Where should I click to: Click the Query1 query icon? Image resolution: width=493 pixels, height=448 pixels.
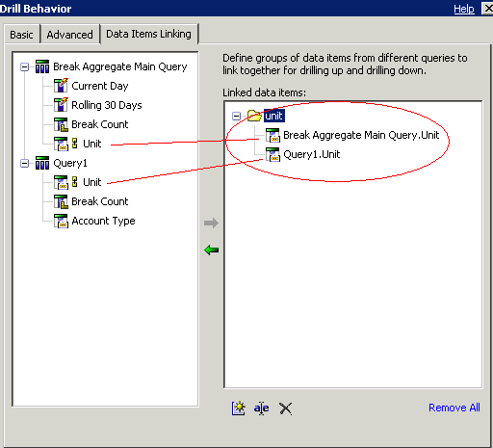point(42,163)
